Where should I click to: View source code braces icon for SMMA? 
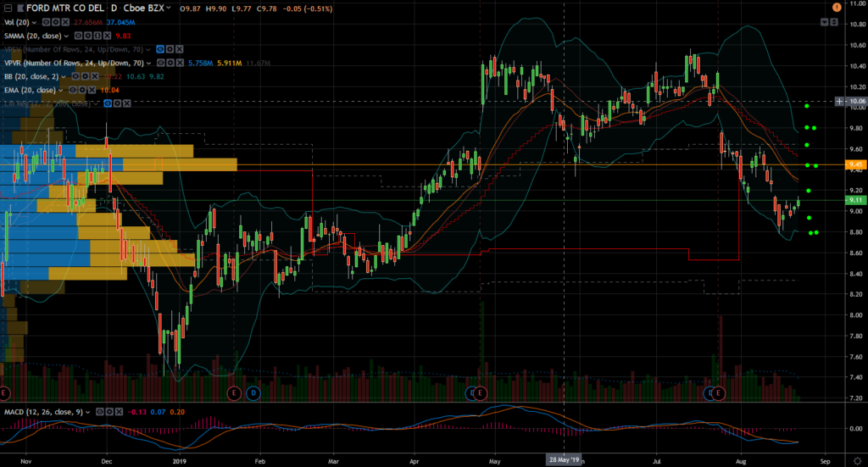pos(97,36)
